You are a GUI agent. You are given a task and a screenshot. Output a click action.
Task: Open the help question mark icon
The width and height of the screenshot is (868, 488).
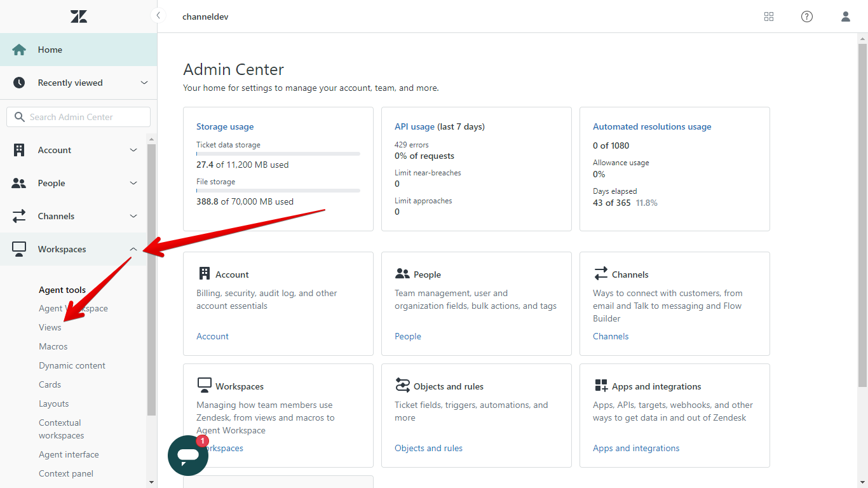coord(807,17)
